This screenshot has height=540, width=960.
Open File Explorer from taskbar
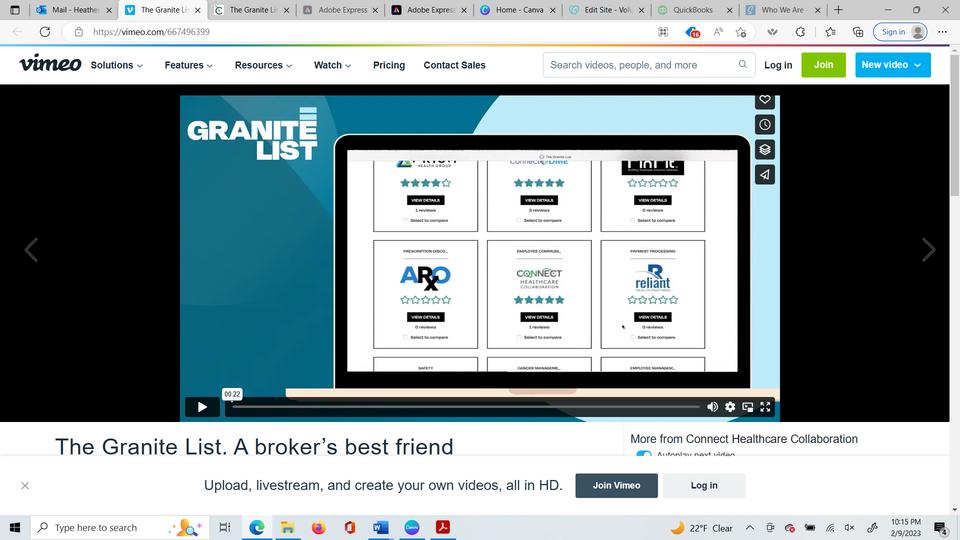[288, 527]
